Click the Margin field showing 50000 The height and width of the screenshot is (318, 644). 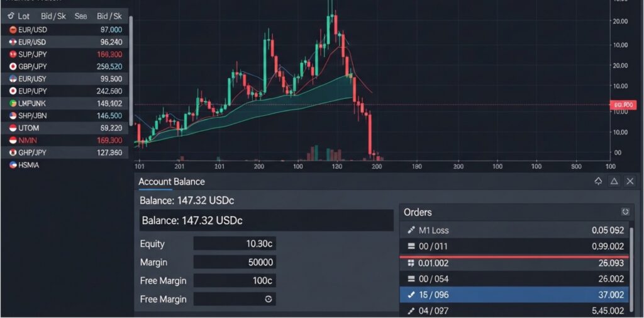[235, 262]
